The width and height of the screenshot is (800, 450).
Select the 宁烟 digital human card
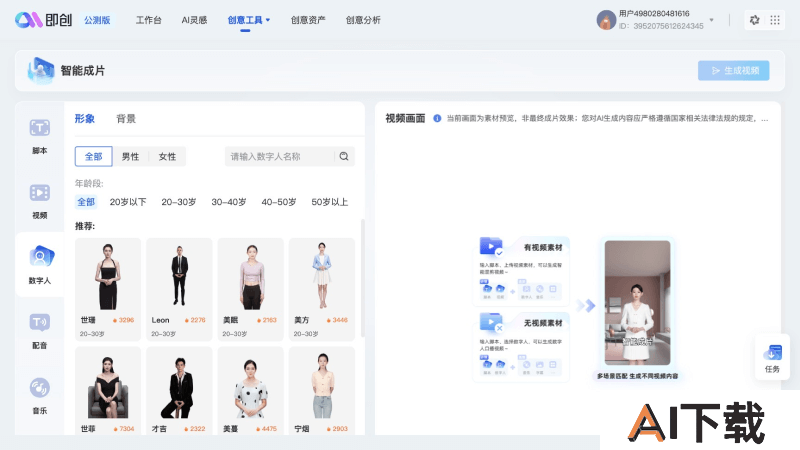[322, 391]
